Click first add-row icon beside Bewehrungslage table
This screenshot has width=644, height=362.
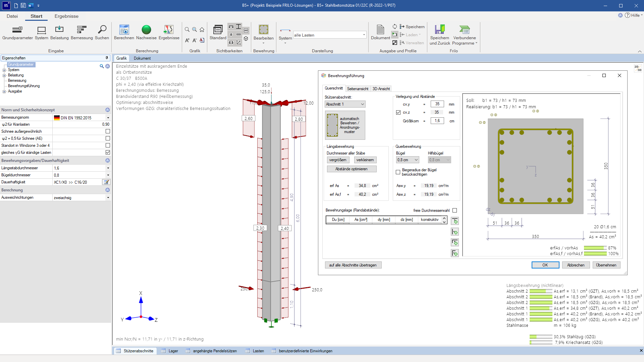click(x=455, y=221)
